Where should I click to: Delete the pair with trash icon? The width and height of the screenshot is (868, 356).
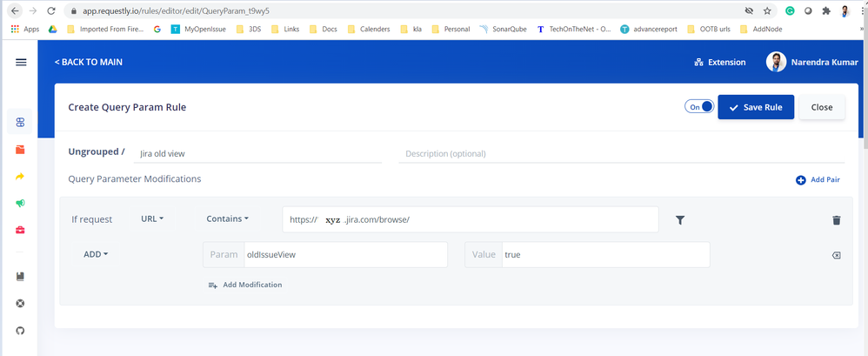click(x=837, y=220)
